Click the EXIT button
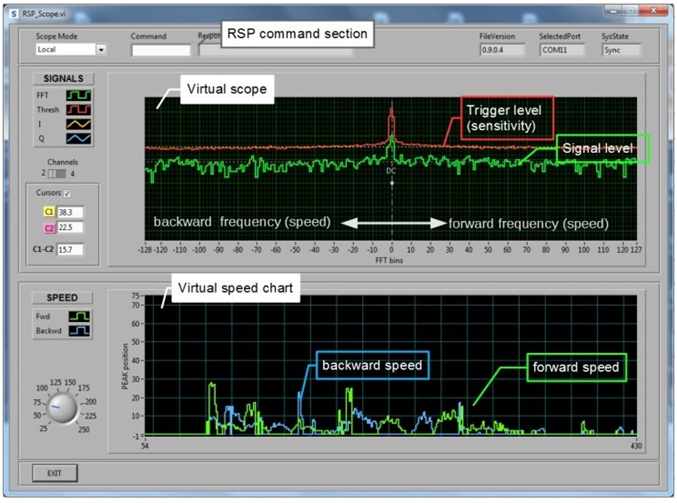The image size is (677, 503). 55,473
